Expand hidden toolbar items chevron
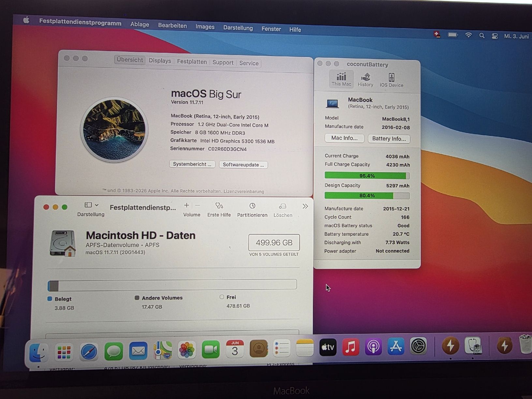 point(305,206)
